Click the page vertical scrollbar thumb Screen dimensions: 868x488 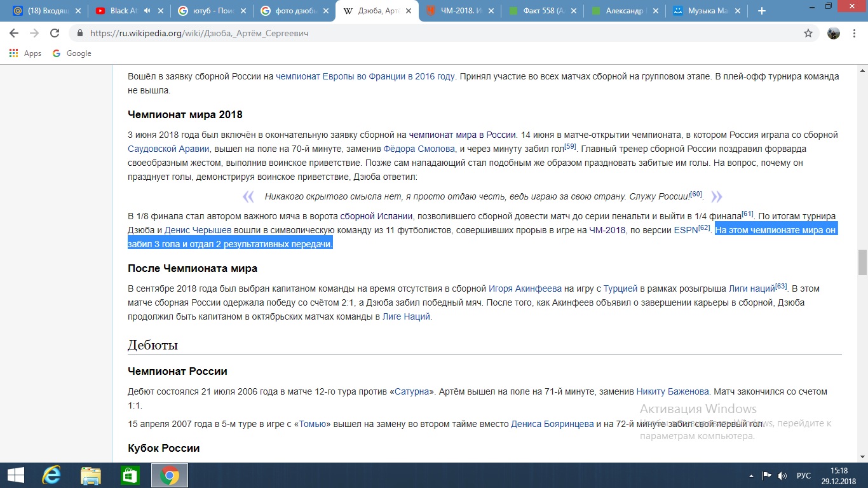point(862,262)
